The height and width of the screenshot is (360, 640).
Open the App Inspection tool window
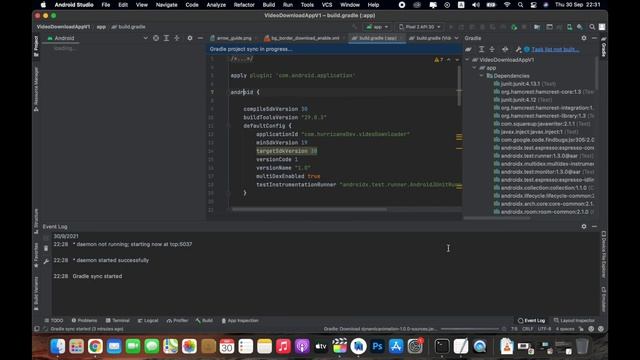(x=240, y=321)
